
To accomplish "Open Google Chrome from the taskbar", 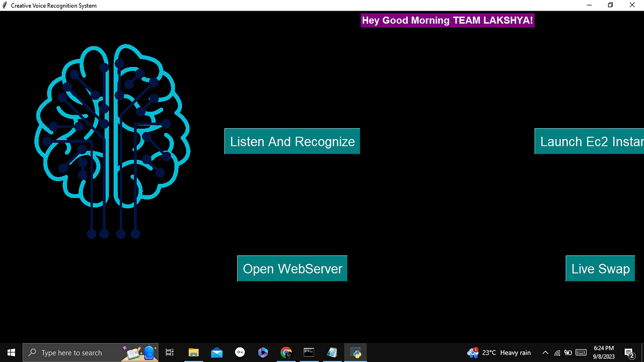I will [x=286, y=352].
